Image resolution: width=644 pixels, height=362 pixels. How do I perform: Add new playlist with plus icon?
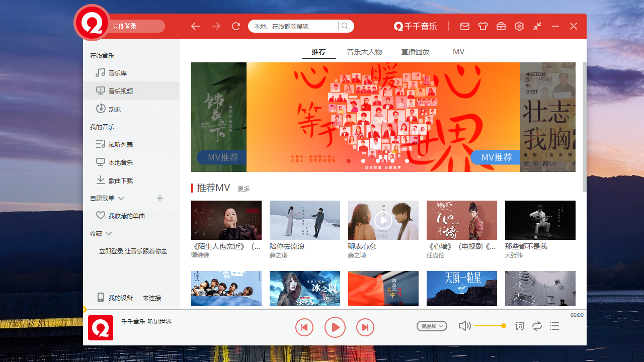[x=160, y=198]
